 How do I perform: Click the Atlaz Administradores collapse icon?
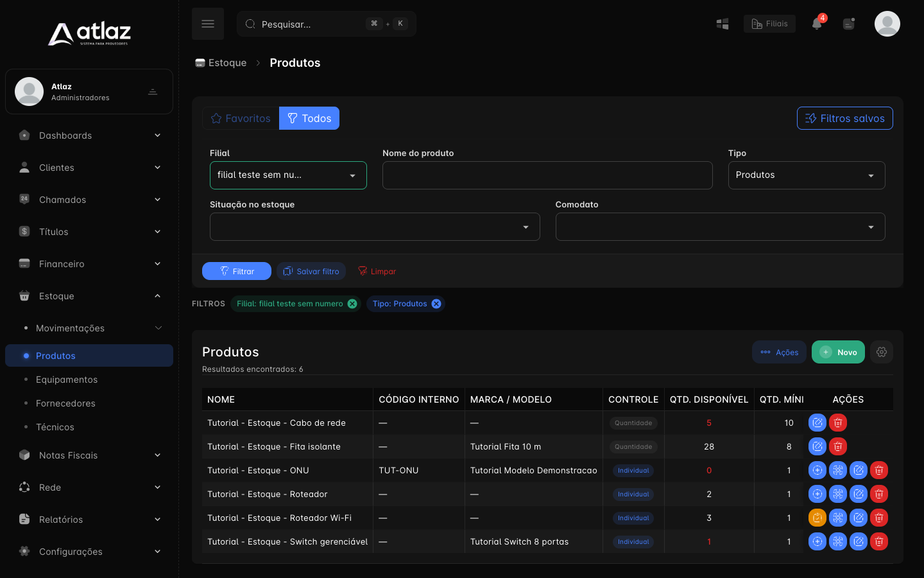tap(153, 92)
